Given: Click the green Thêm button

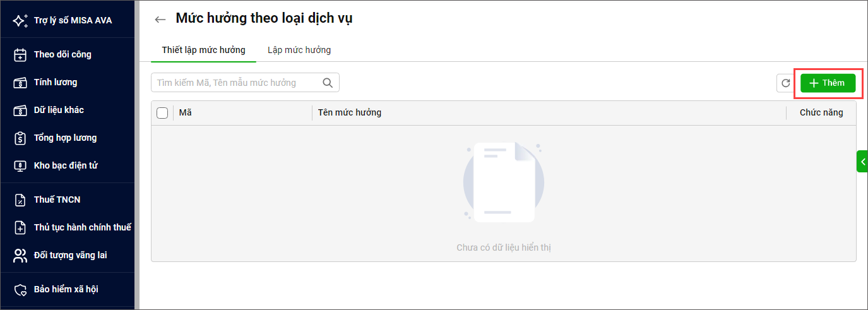Looking at the screenshot, I should 828,83.
